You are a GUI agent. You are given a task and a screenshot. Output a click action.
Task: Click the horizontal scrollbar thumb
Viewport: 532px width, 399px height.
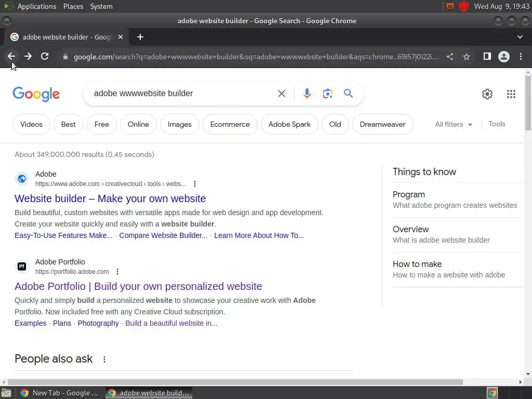[235, 382]
